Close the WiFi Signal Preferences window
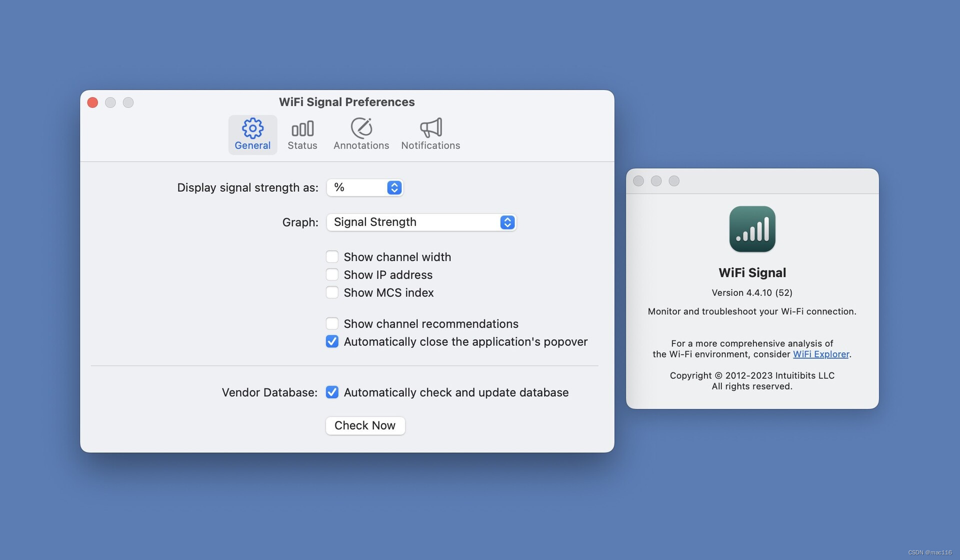Image resolution: width=960 pixels, height=560 pixels. click(x=92, y=102)
